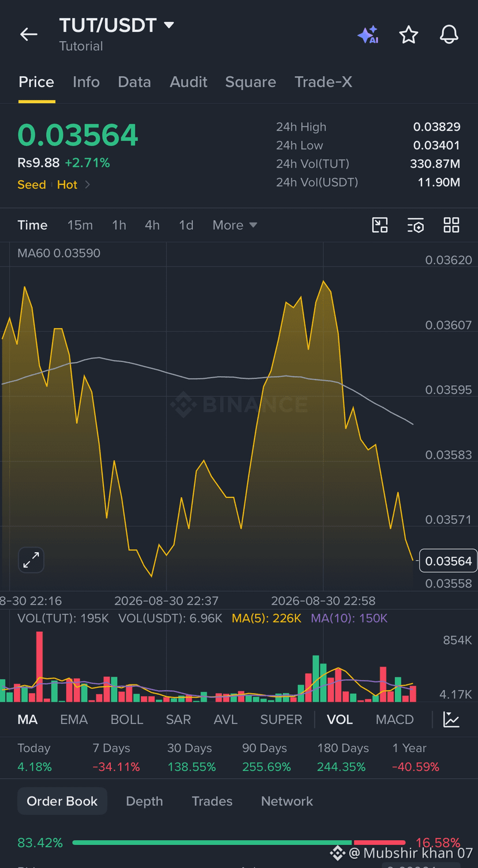478x868 pixels.
Task: Go to the Square tab
Action: (x=251, y=82)
